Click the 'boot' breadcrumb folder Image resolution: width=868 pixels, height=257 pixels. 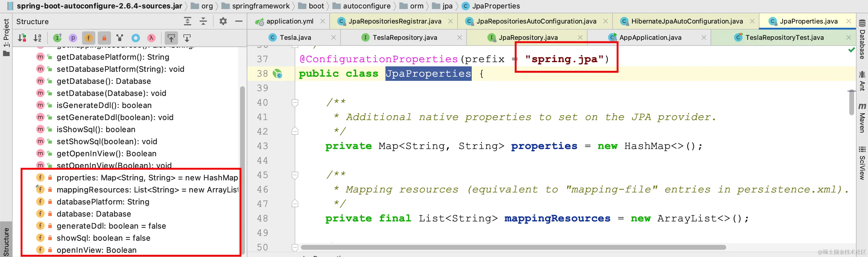tap(311, 6)
